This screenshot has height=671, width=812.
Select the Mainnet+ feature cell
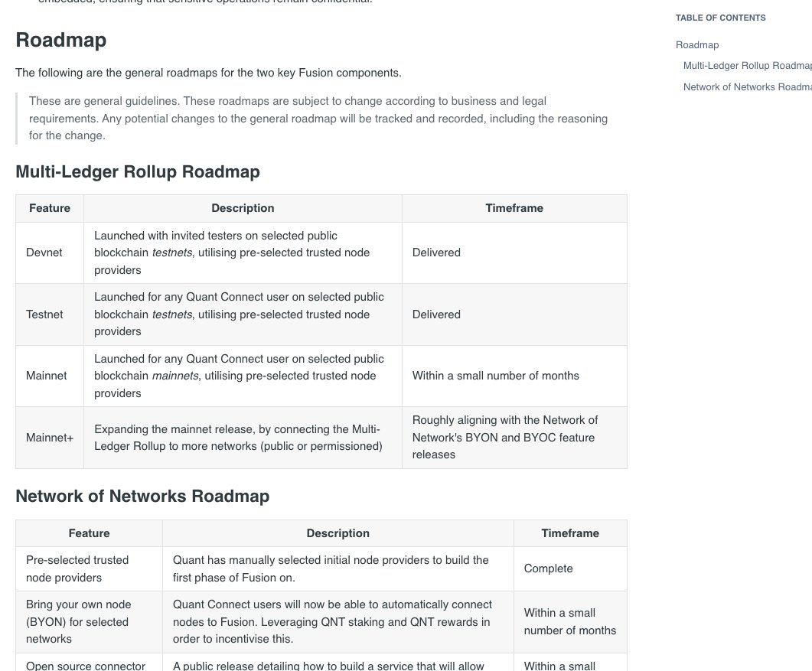pyautogui.click(x=50, y=438)
